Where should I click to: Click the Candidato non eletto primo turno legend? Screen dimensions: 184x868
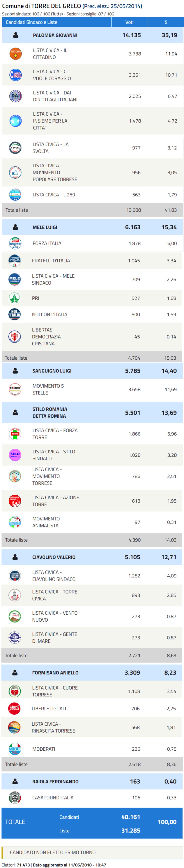tap(53, 852)
